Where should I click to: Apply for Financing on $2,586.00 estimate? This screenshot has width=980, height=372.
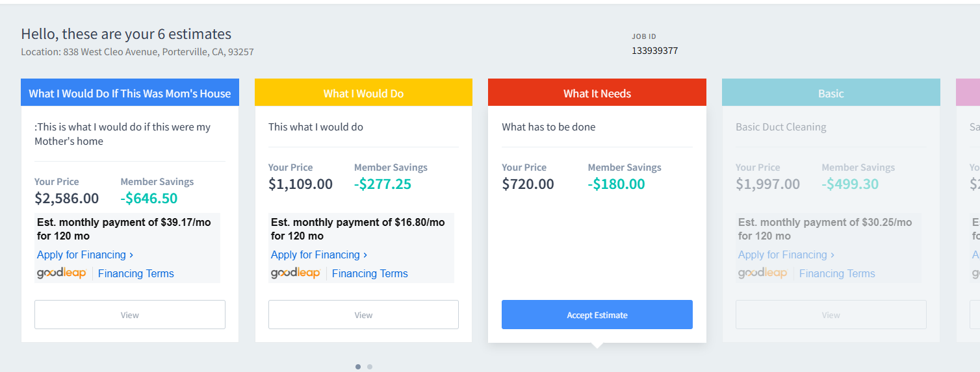click(84, 254)
